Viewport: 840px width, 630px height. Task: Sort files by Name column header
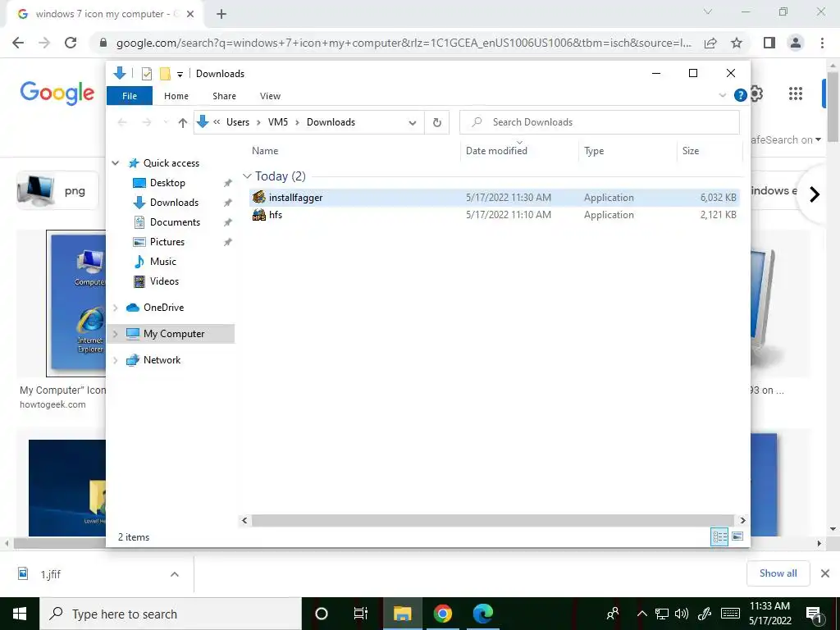265,151
